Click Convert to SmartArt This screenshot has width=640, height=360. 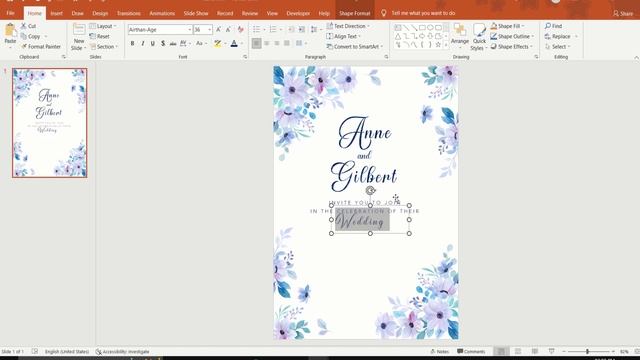[x=355, y=47]
